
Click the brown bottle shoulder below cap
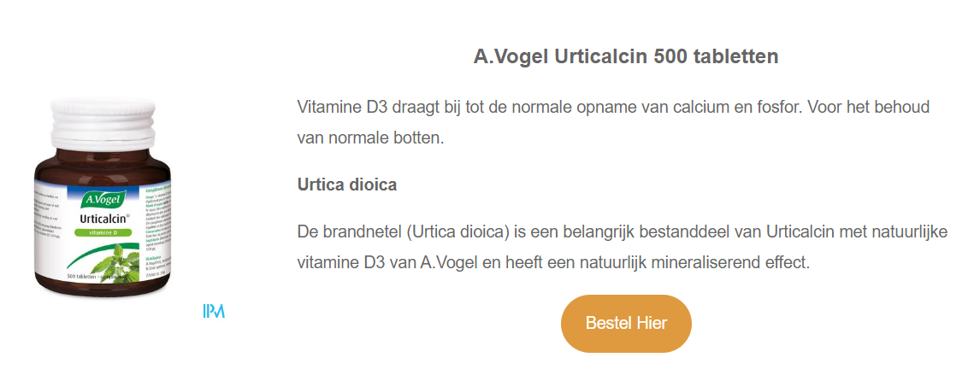tap(104, 162)
